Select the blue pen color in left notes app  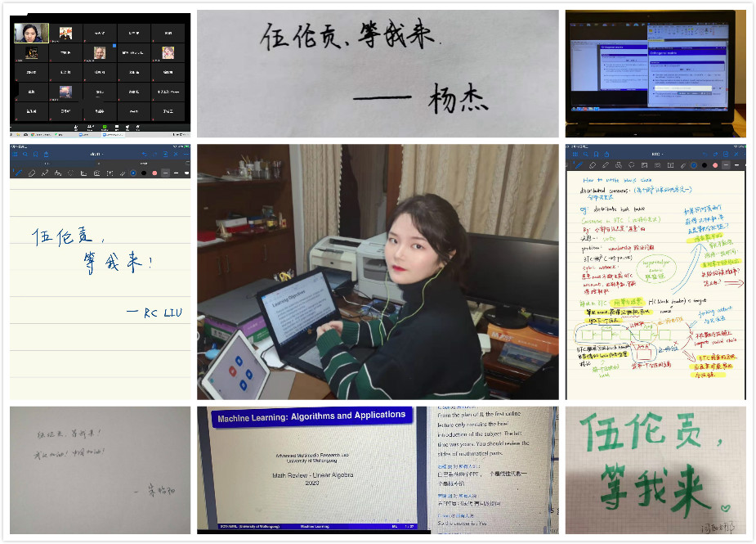132,173
